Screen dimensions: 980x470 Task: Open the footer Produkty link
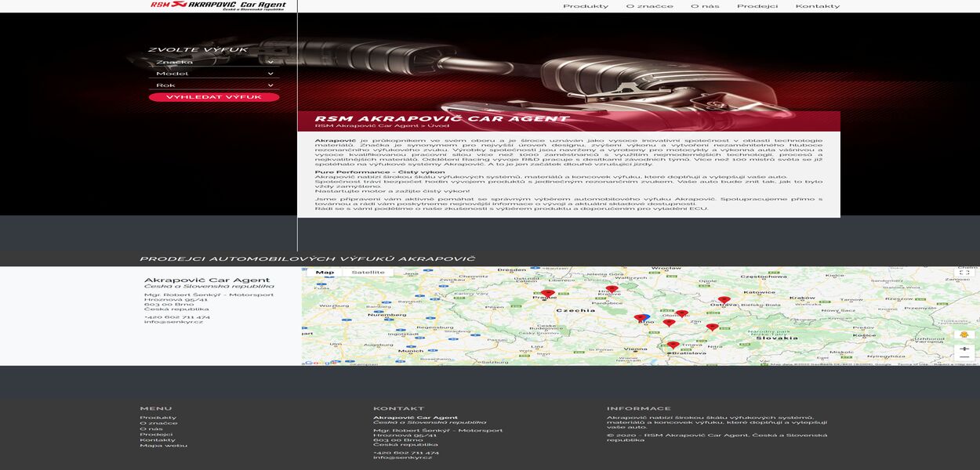(158, 418)
